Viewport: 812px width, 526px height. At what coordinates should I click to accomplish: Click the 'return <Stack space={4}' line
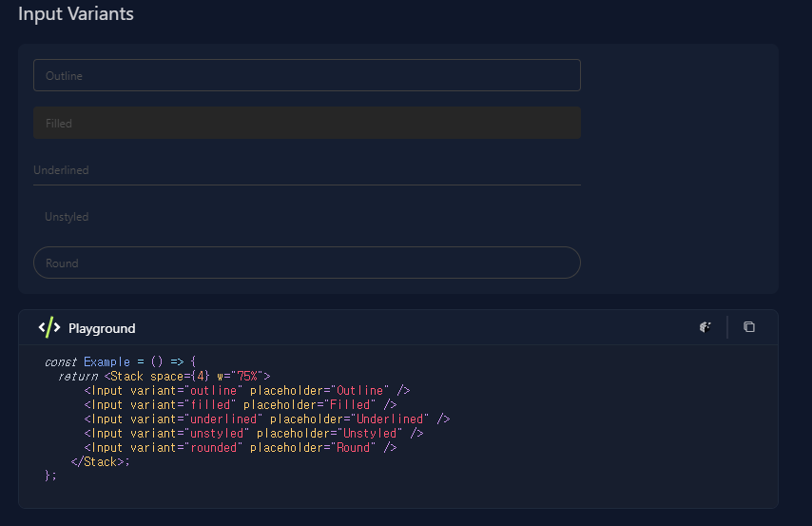pos(164,377)
